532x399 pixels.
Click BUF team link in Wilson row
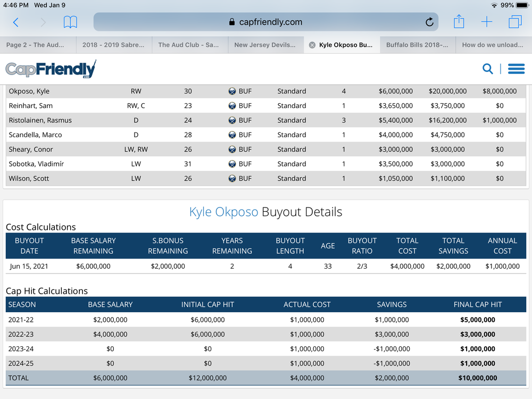point(245,178)
